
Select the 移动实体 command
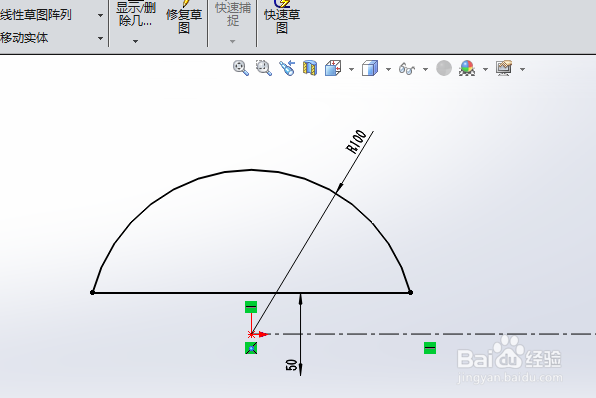(x=24, y=38)
